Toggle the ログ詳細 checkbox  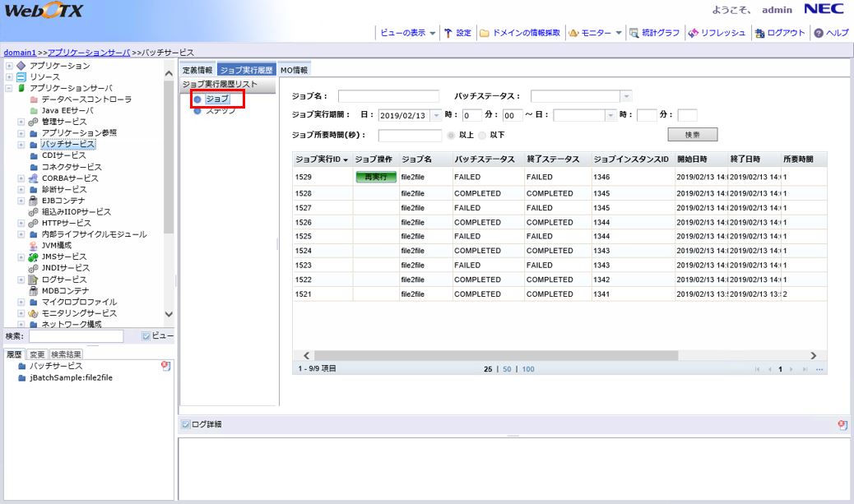[185, 425]
